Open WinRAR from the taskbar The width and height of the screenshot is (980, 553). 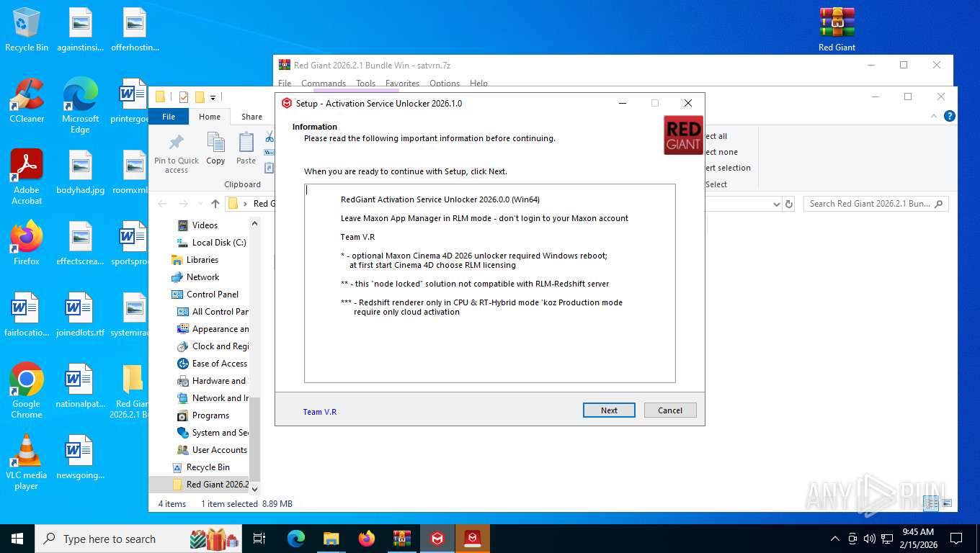click(x=401, y=539)
